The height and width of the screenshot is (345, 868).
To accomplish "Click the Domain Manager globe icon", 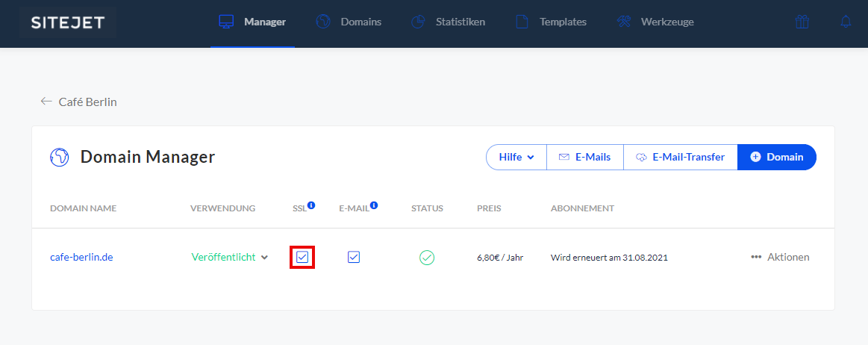I will (60, 157).
